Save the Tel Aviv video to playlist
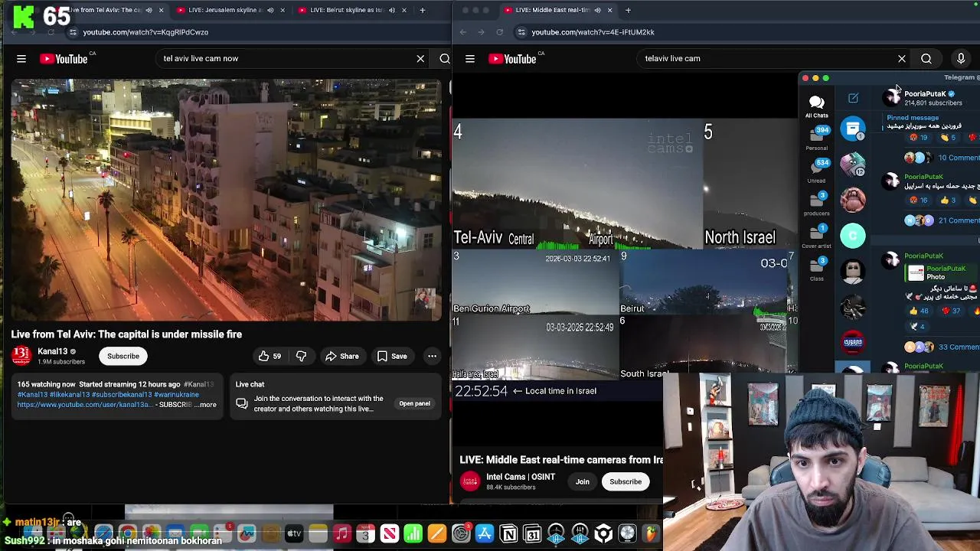This screenshot has height=551, width=980. click(392, 356)
